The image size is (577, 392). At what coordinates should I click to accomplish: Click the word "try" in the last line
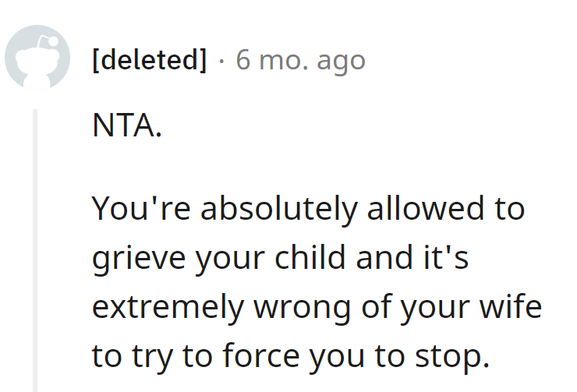154,356
